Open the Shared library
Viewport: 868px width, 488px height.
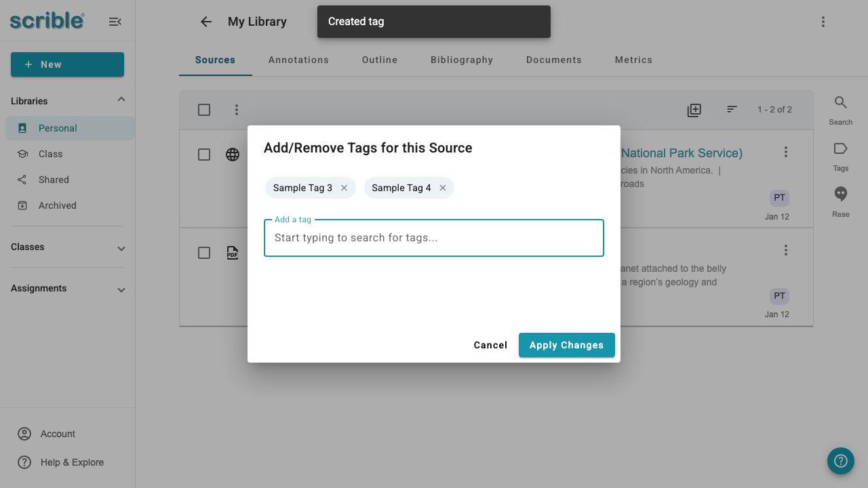pyautogui.click(x=70, y=180)
